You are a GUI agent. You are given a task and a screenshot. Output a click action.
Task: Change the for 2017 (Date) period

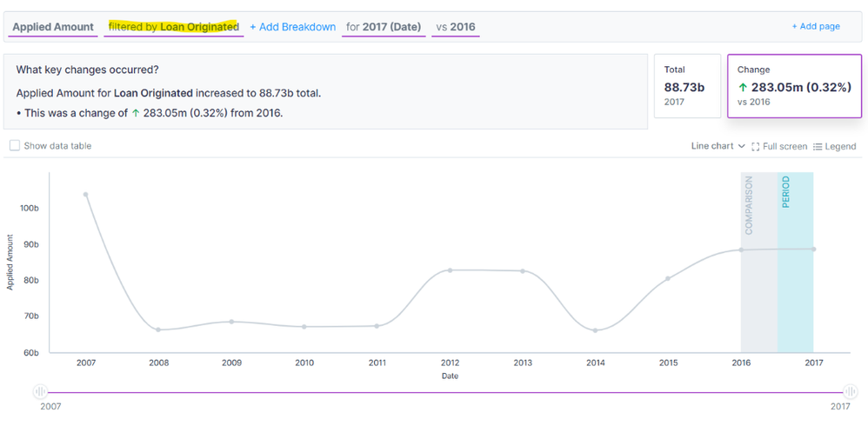(384, 27)
